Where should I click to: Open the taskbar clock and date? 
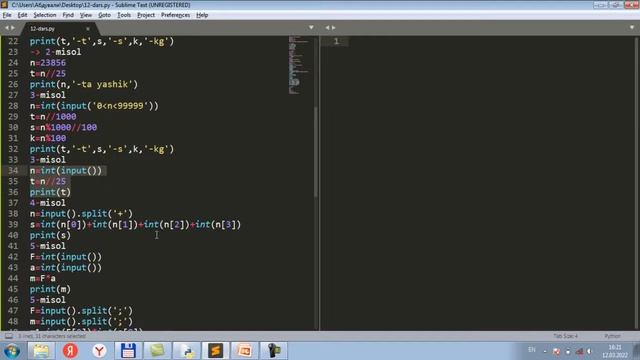tap(615, 351)
